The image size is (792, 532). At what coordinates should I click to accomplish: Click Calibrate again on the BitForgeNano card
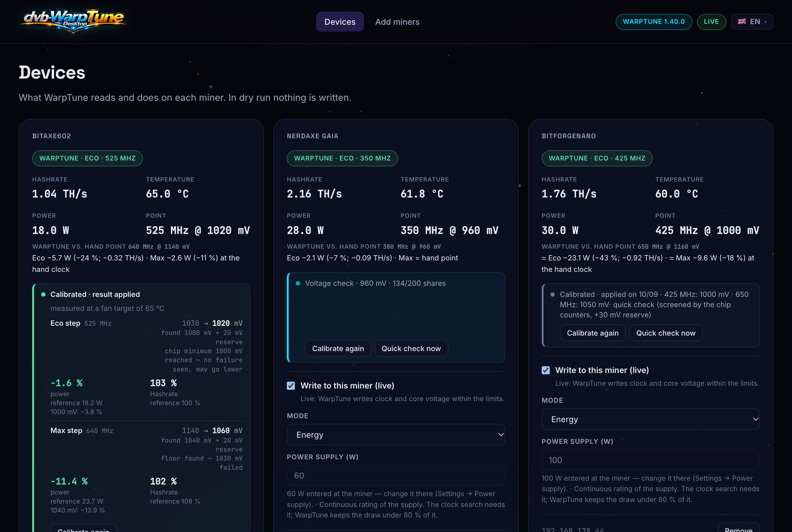pyautogui.click(x=593, y=333)
